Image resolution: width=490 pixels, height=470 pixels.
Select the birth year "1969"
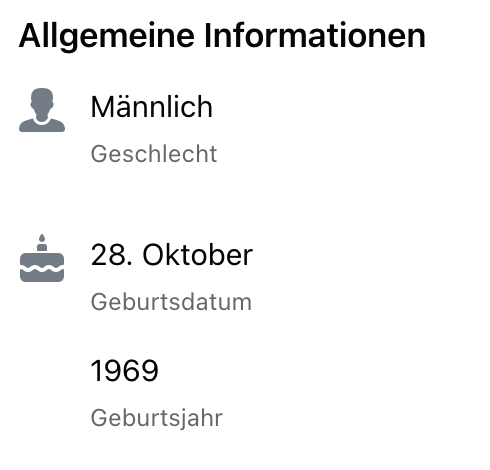click(x=124, y=371)
